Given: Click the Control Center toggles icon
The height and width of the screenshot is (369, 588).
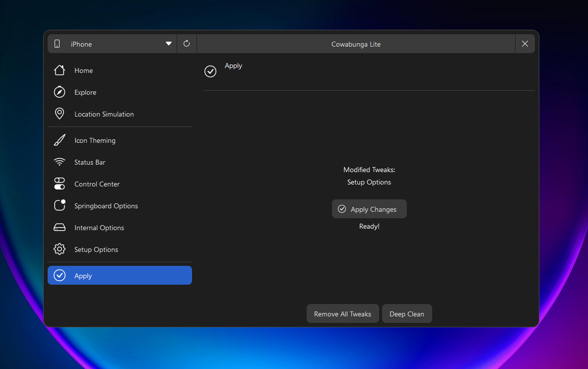Looking at the screenshot, I should tap(60, 184).
